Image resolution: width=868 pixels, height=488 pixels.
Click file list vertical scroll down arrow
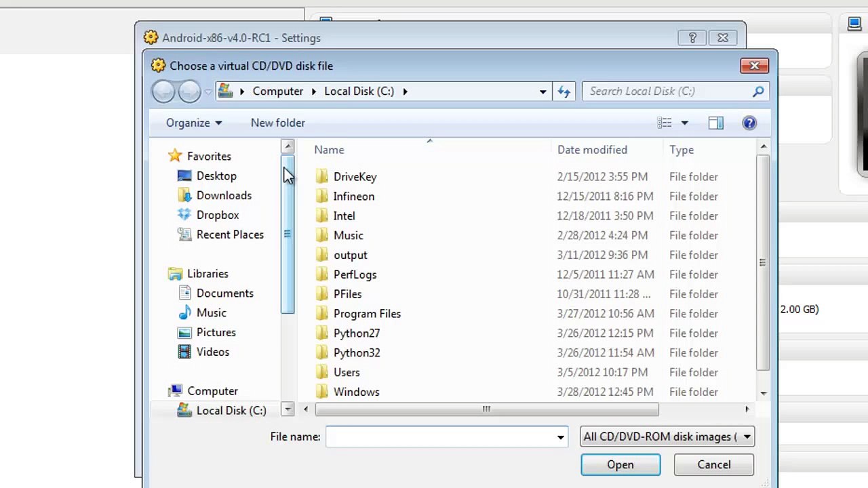click(764, 393)
